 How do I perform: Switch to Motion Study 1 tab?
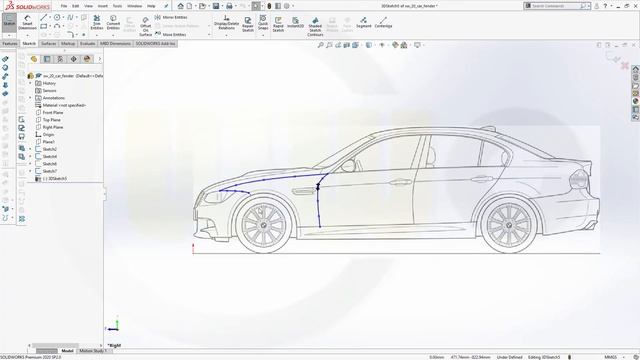click(93, 351)
